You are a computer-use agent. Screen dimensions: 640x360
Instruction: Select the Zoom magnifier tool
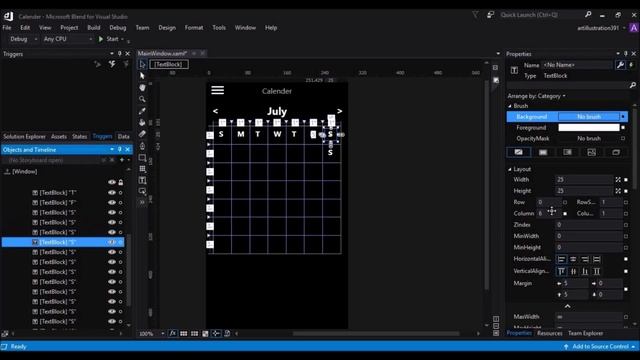(x=142, y=99)
